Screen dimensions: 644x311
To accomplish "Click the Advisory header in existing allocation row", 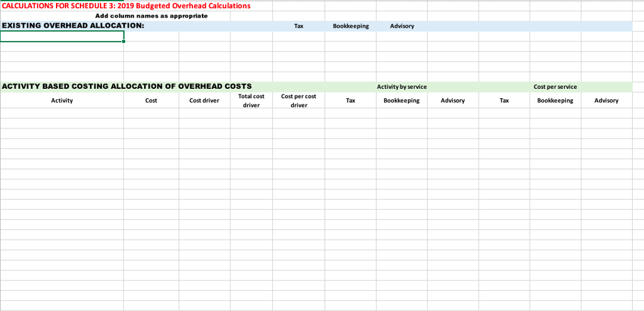I will [402, 26].
